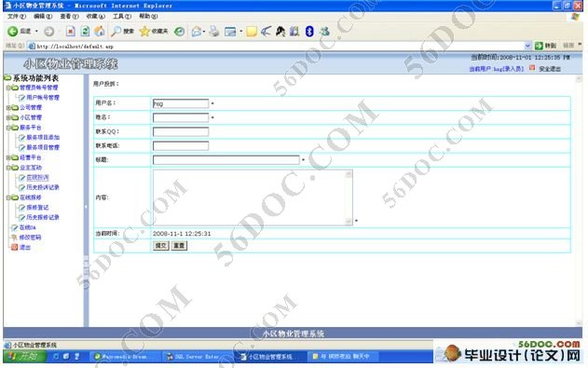The height and width of the screenshot is (368, 588).
Task: Click the Print icon in toolbar
Action: pos(214,32)
